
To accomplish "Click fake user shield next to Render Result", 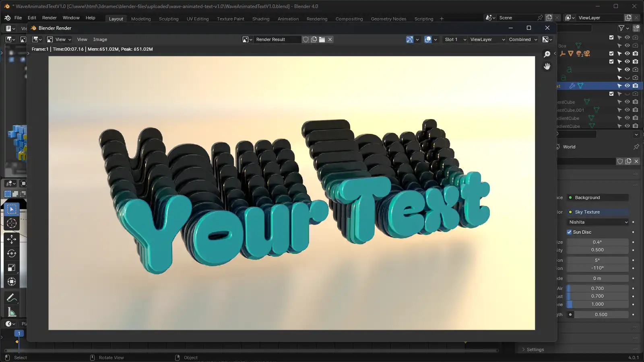I will point(306,39).
